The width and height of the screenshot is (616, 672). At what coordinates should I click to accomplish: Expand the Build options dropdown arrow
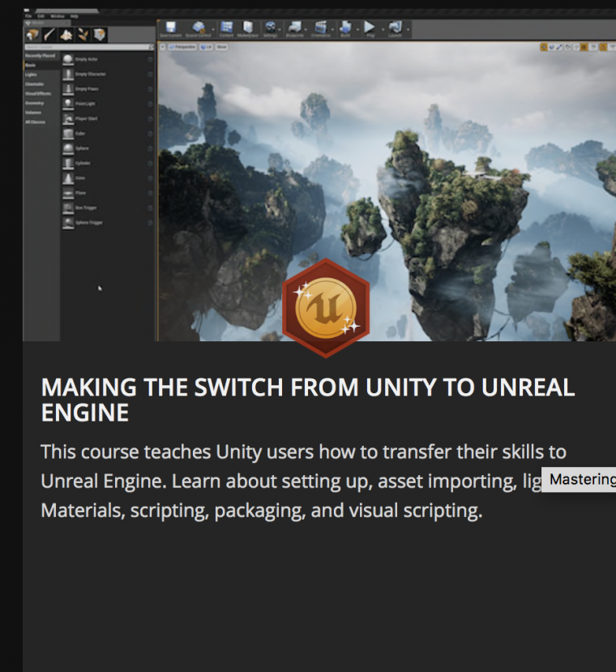357,29
